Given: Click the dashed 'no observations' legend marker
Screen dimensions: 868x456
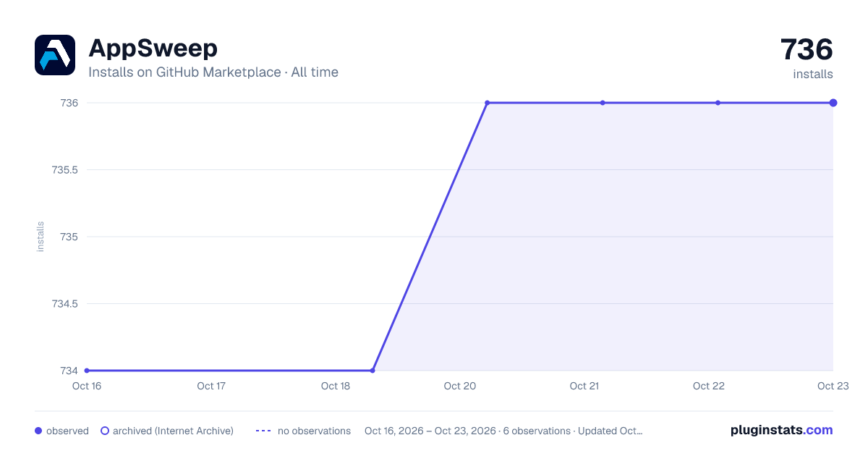Looking at the screenshot, I should click(263, 431).
